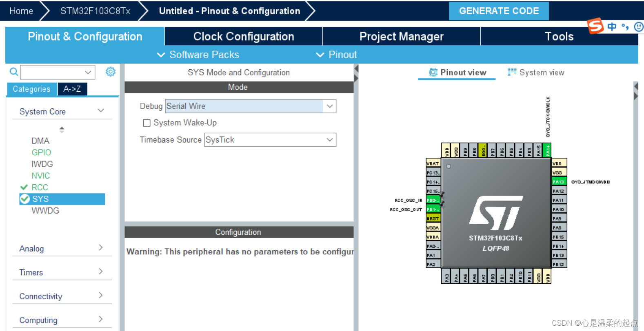Switch to Project Manager tab
Screen dimensions: 644x331
point(402,36)
